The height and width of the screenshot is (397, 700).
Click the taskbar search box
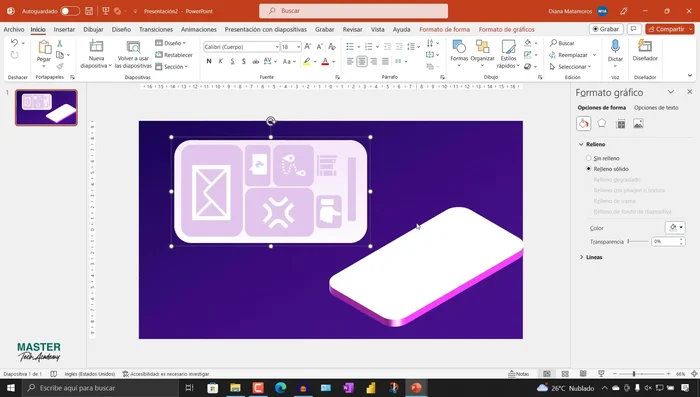point(100,388)
